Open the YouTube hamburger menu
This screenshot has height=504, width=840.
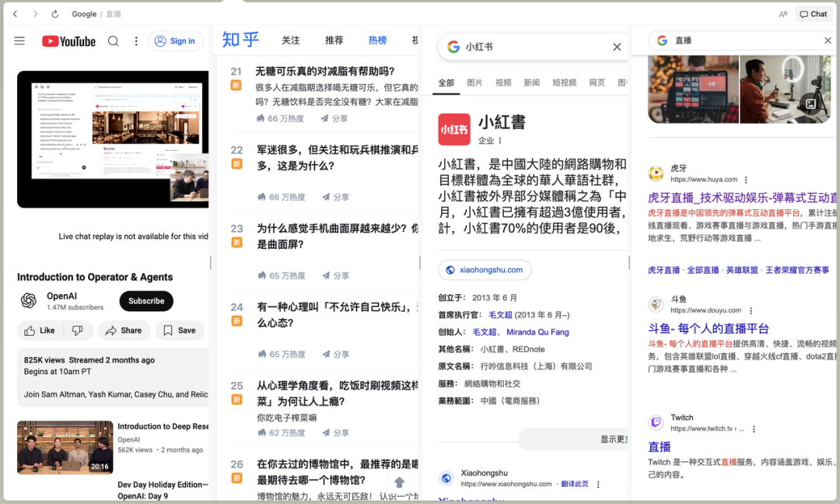[x=19, y=41]
